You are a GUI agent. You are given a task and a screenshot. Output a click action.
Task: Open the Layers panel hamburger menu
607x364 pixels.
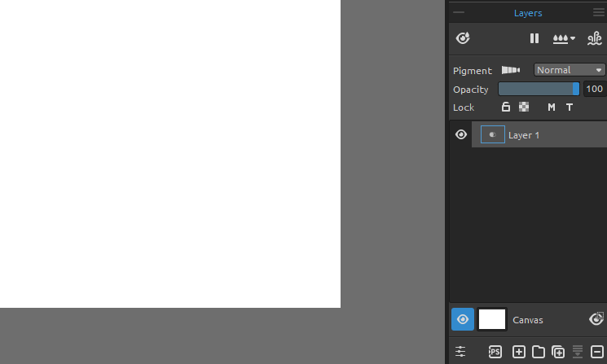pyautogui.click(x=599, y=12)
